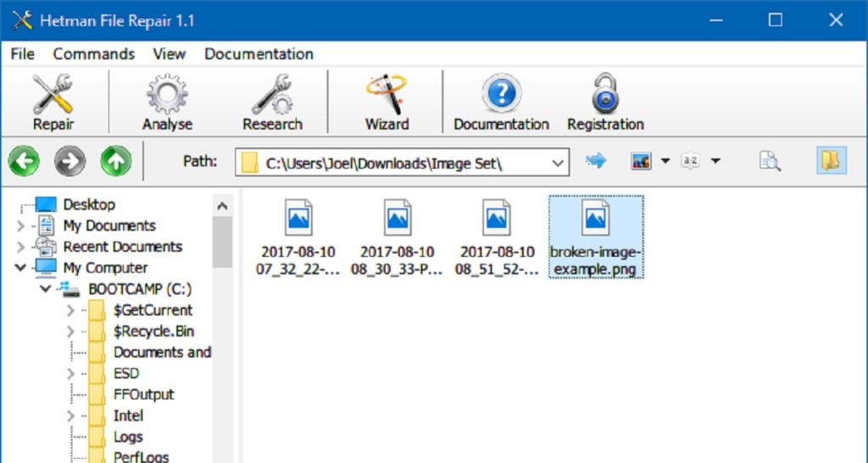
Task: Toggle the file preview magnifier button
Action: click(770, 161)
